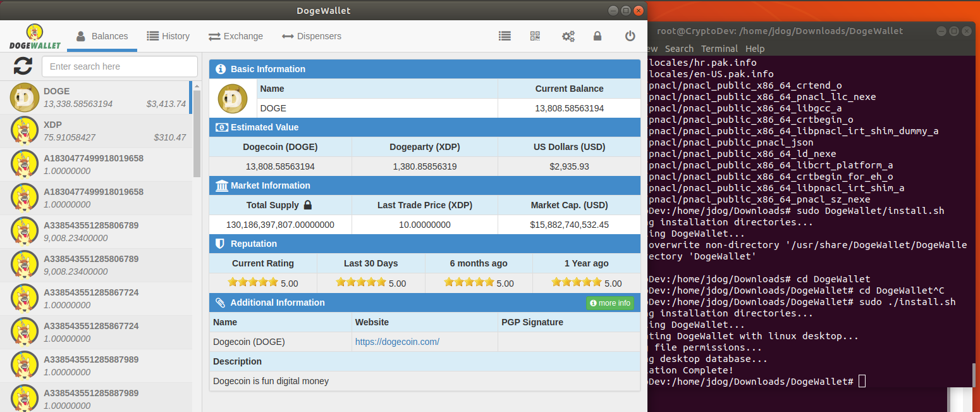The height and width of the screenshot is (412, 980).
Task: Open the Balances tab
Action: 102,36
